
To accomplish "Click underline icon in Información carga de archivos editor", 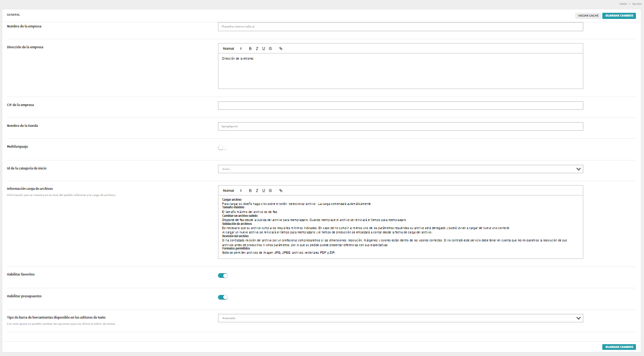I will [x=263, y=191].
